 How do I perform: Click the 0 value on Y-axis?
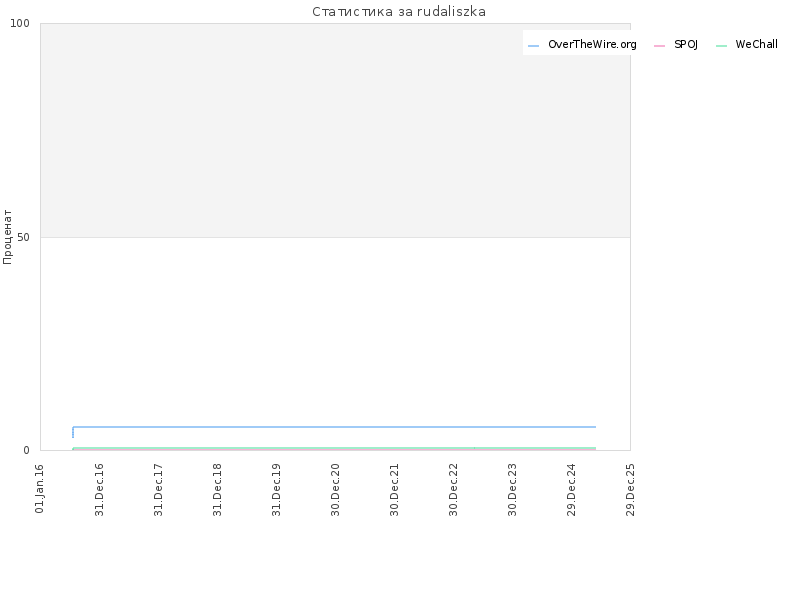[x=27, y=451]
